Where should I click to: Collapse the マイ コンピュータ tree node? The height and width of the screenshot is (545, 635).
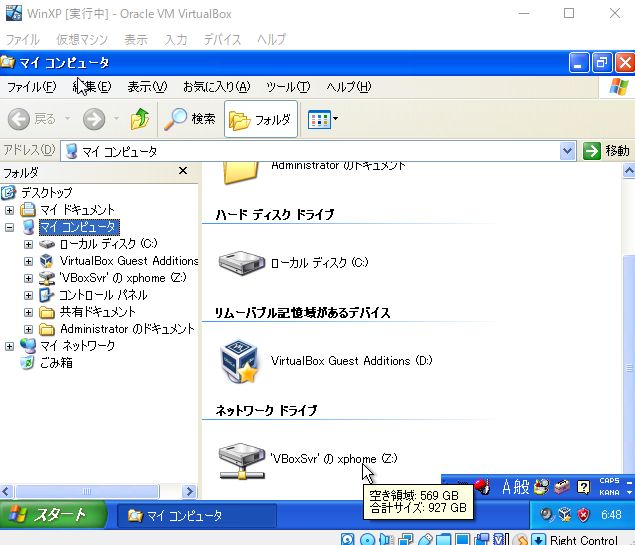9,227
